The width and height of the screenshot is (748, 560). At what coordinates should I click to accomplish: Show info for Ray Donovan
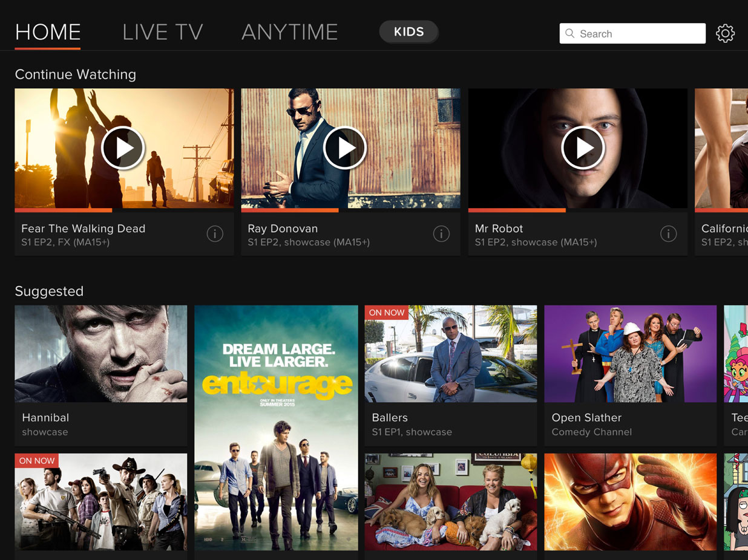tap(441, 233)
